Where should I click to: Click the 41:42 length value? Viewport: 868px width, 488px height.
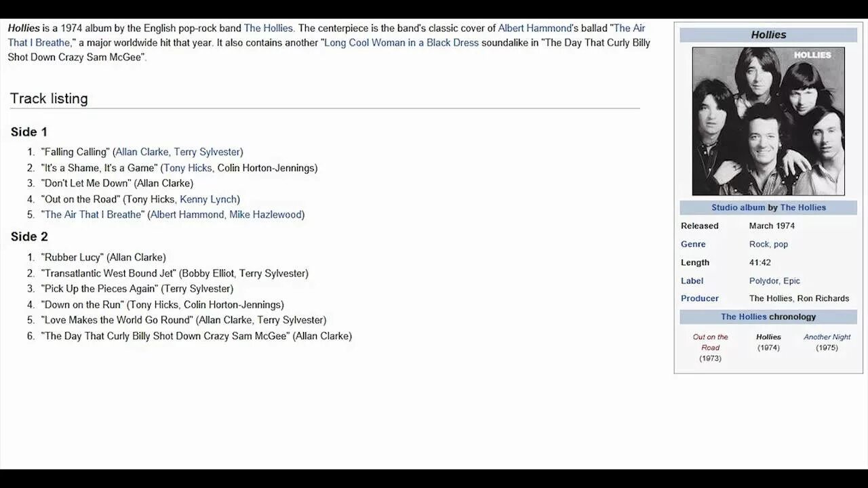[760, 262]
